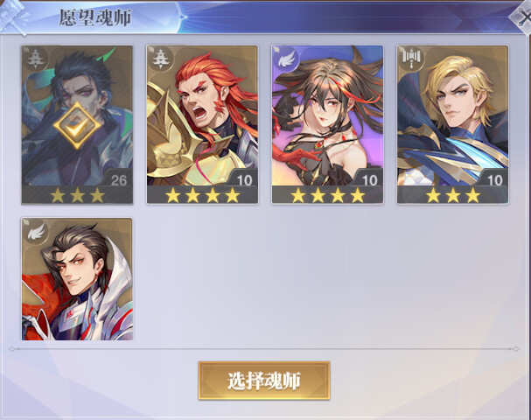This screenshot has height=420, width=531.
Task: Click the tower gate icon on blonde card
Action: [x=410, y=59]
